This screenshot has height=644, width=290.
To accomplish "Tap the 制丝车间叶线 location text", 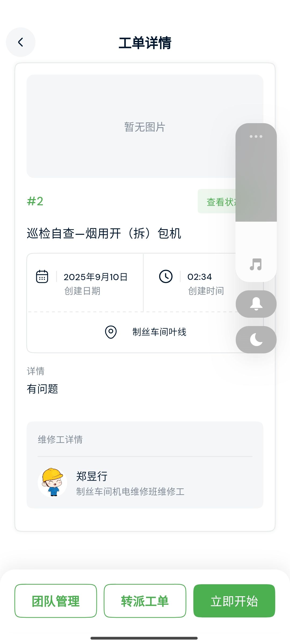I will point(159,332).
